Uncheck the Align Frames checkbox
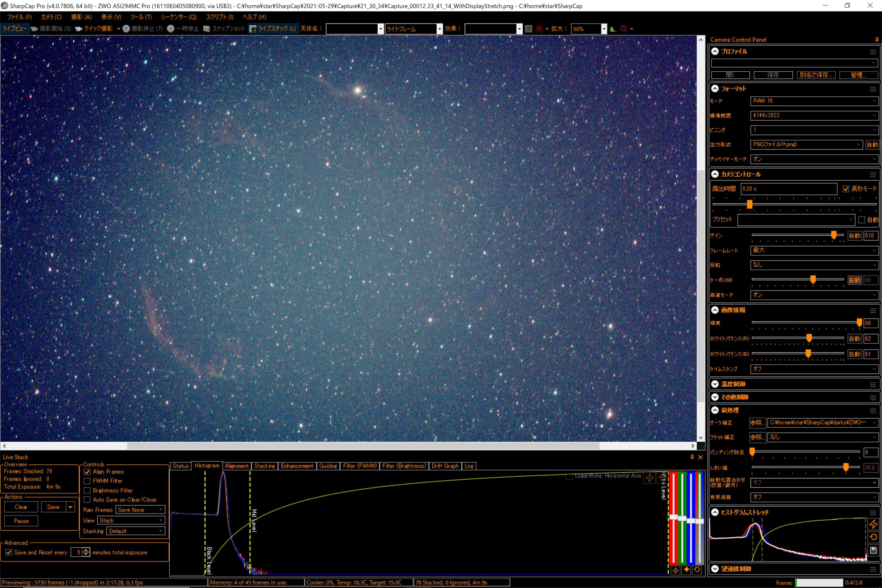This screenshot has width=882, height=588. click(x=87, y=472)
